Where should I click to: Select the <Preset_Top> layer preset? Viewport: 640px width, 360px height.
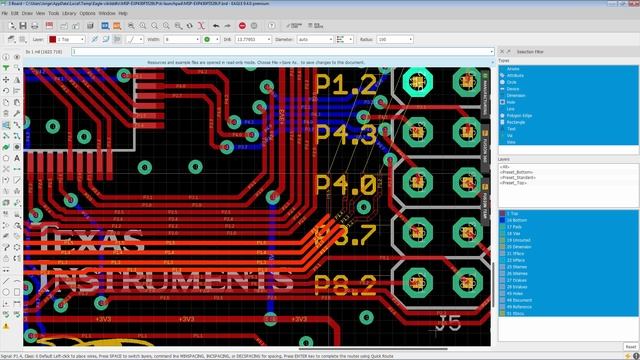tap(513, 183)
